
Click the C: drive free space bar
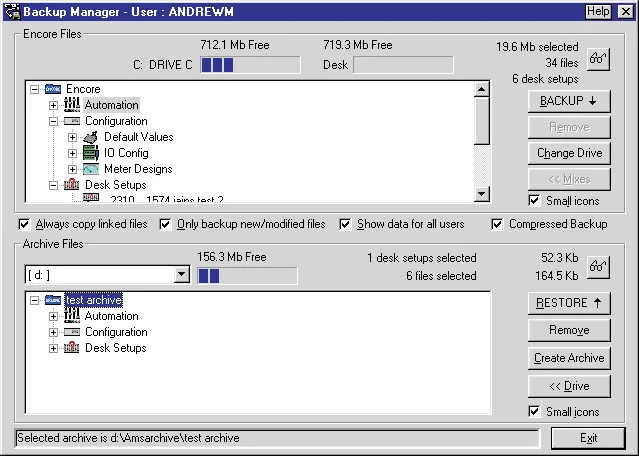(250, 65)
